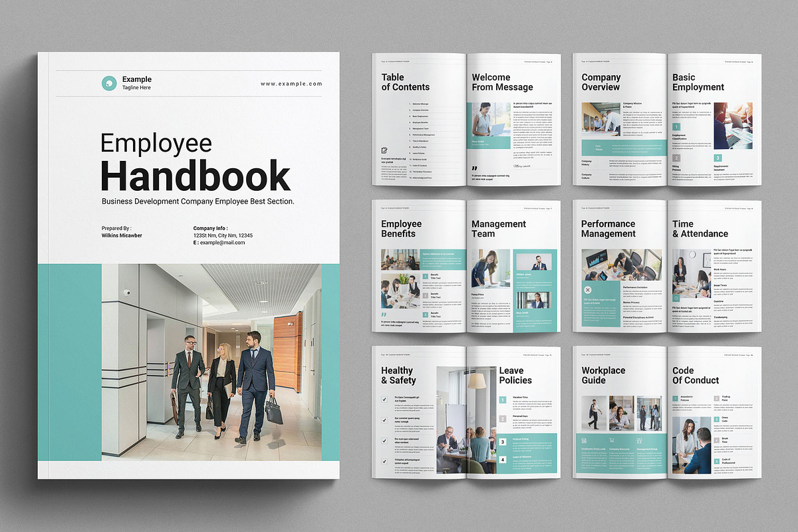Click the Management Team heading
798x532 pixels.
pos(499,229)
